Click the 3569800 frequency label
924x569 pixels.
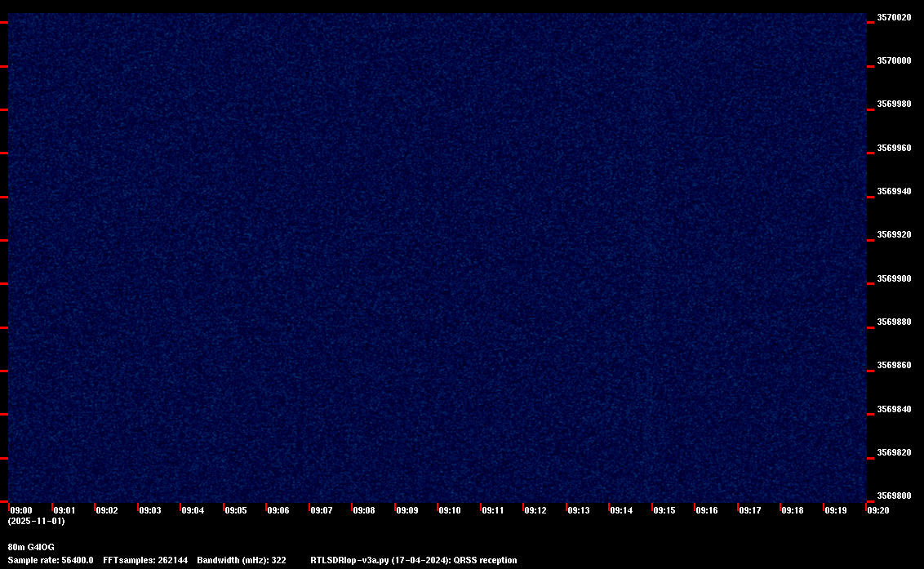point(894,496)
